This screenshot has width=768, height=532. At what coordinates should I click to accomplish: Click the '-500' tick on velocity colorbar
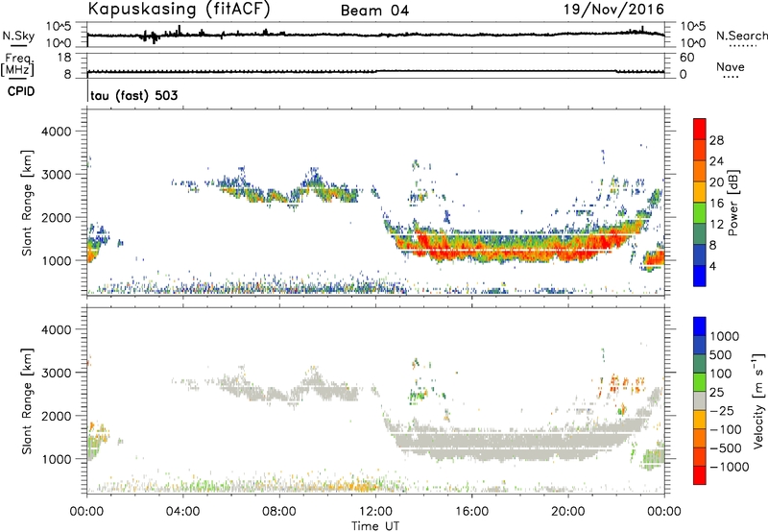point(726,447)
